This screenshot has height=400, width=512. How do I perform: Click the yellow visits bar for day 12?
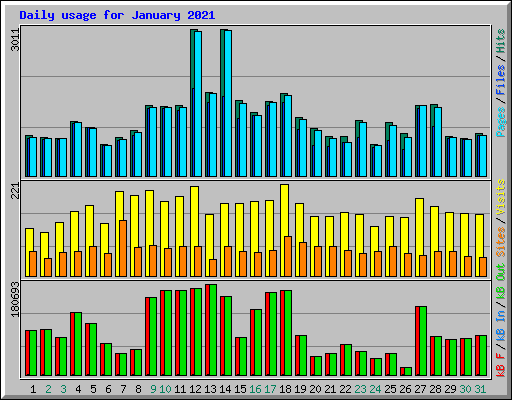tap(194, 231)
